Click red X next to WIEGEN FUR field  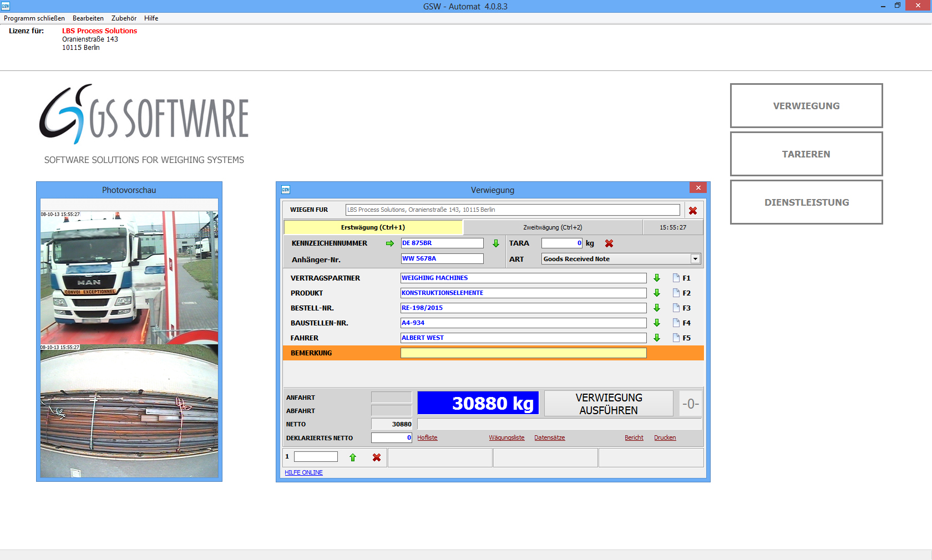(x=693, y=211)
